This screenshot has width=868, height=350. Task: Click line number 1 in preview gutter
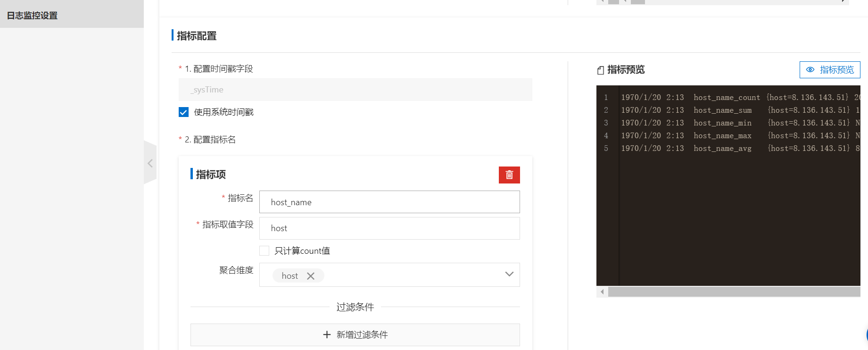tap(606, 98)
